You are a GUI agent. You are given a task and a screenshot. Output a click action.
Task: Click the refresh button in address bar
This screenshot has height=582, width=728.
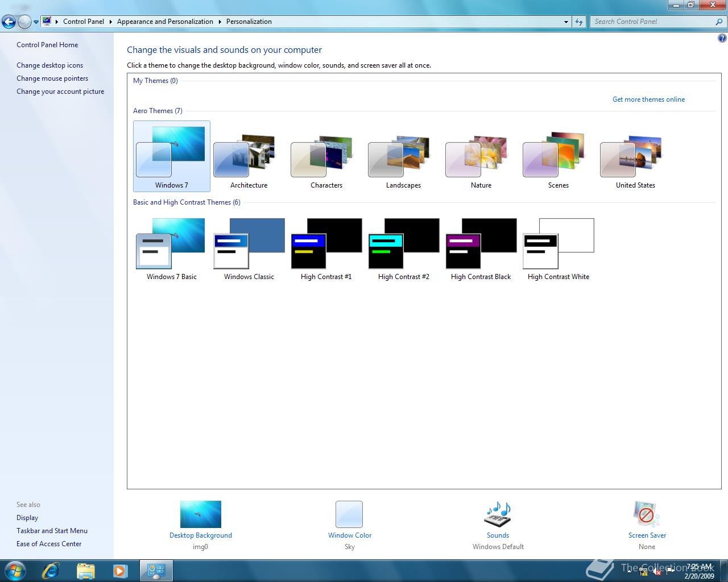(579, 22)
